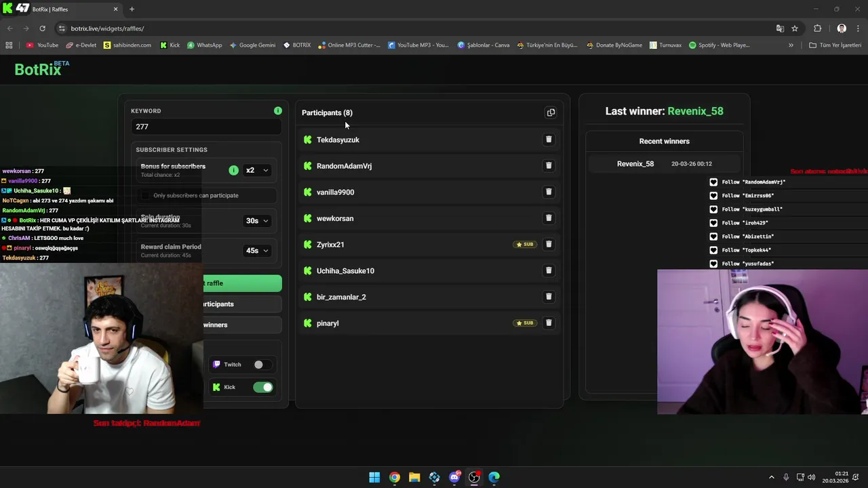Disable the Kick platform toggle
The width and height of the screenshot is (868, 488).
262,387
